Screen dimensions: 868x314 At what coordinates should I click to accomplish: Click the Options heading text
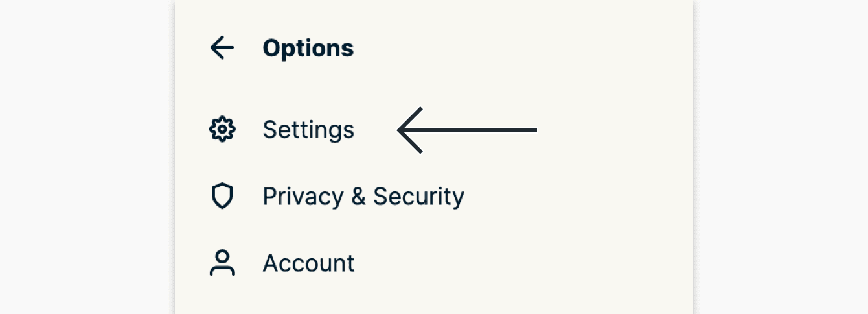(308, 48)
